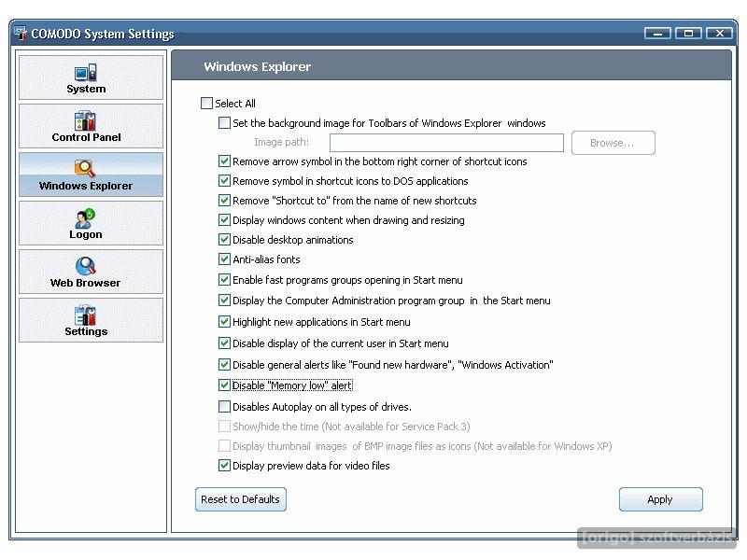
Task: Click the Apply button
Action: (660, 499)
